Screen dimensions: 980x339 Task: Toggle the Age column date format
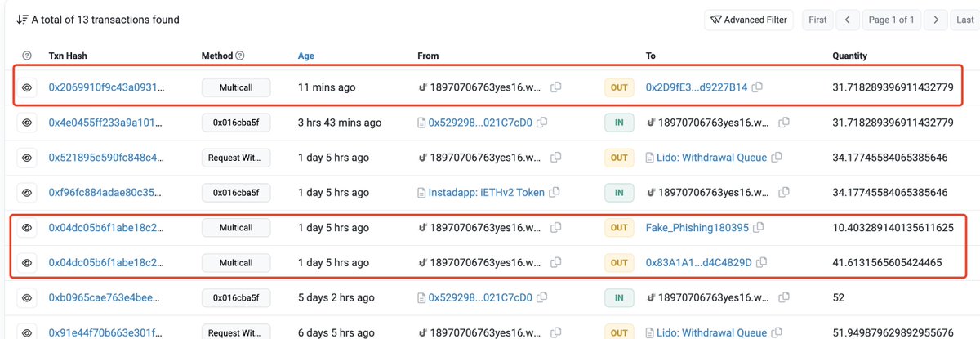coord(306,56)
